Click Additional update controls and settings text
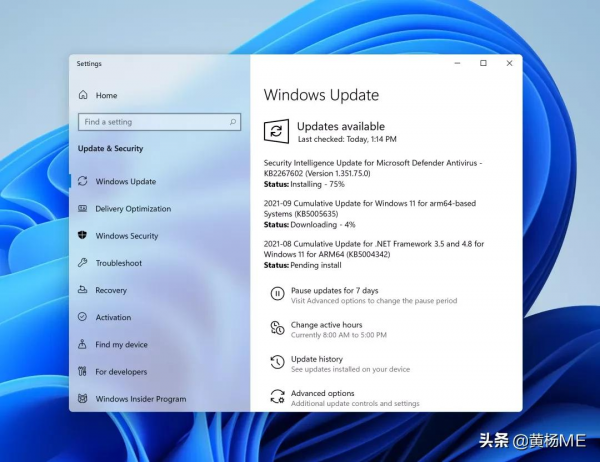 [355, 403]
